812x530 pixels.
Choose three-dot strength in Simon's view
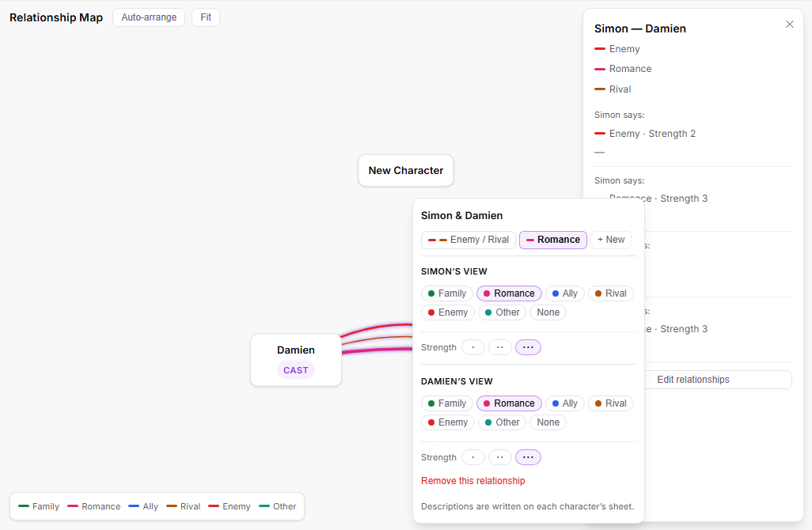pos(528,347)
